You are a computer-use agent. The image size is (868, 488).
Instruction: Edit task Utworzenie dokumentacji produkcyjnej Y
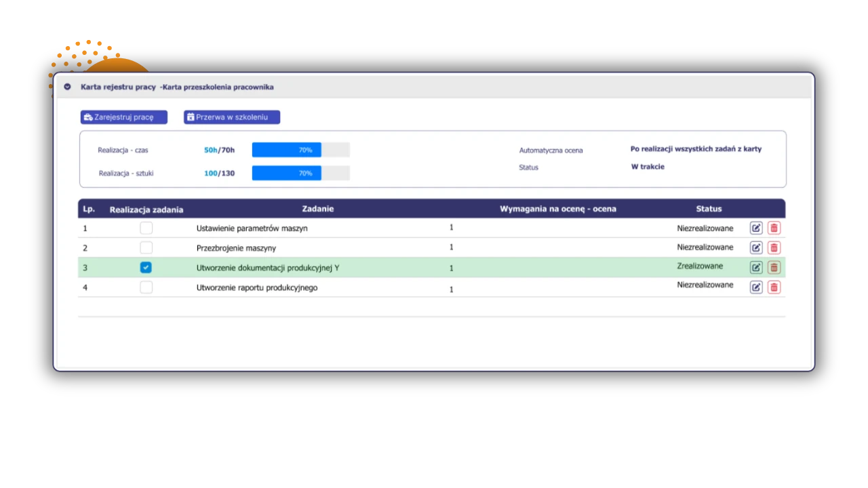pyautogui.click(x=756, y=267)
